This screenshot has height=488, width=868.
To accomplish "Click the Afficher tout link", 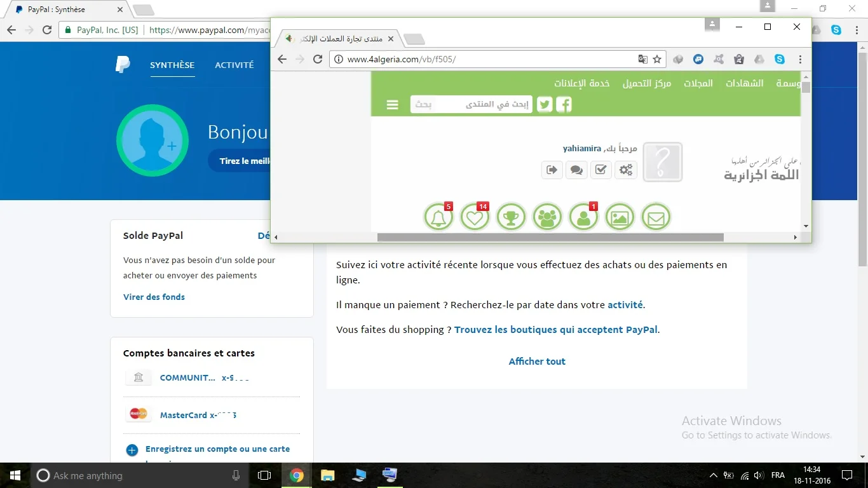I will (x=537, y=362).
